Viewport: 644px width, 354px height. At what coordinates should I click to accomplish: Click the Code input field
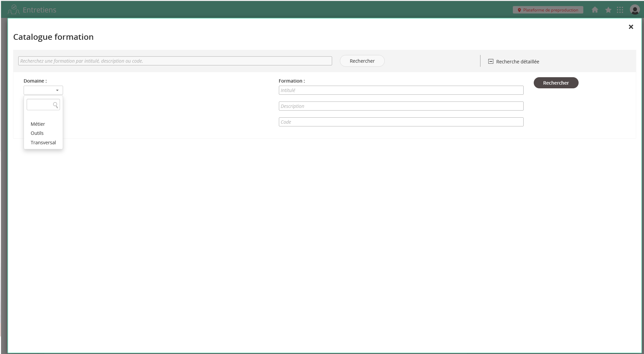[401, 122]
